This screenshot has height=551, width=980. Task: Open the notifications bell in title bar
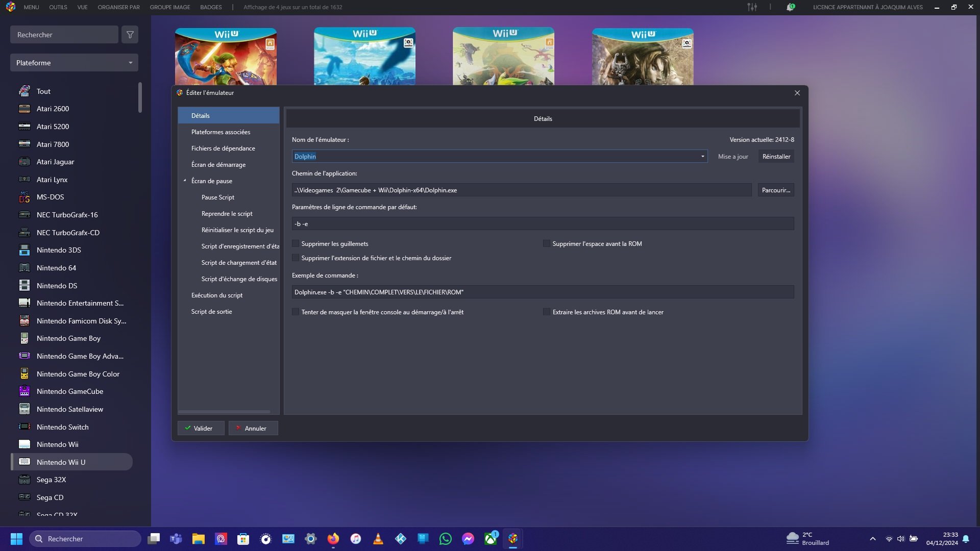point(790,7)
